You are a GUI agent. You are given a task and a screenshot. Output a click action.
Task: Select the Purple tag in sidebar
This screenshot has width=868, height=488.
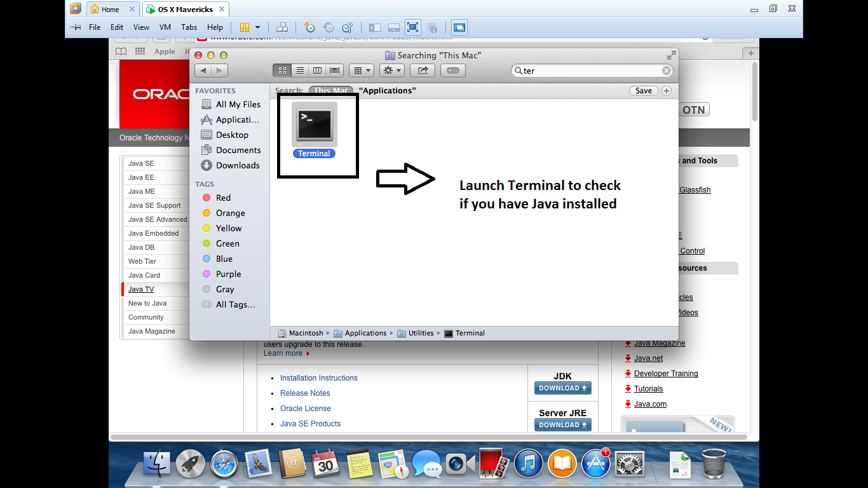click(x=221, y=274)
